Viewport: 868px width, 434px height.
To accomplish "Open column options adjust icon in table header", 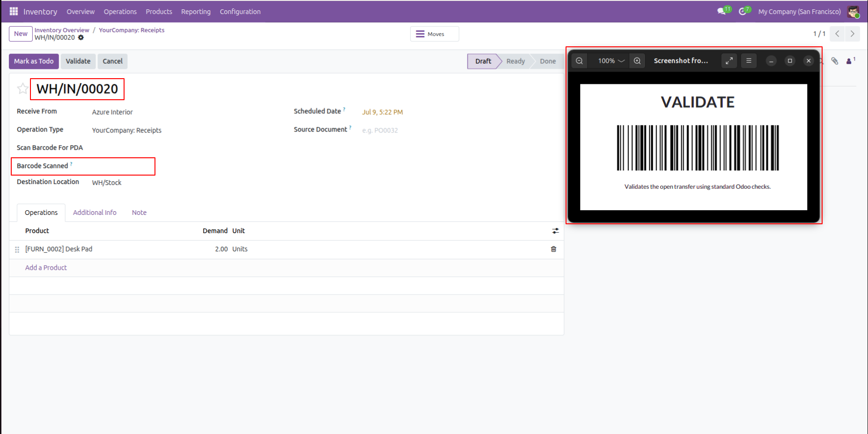I will click(x=555, y=231).
